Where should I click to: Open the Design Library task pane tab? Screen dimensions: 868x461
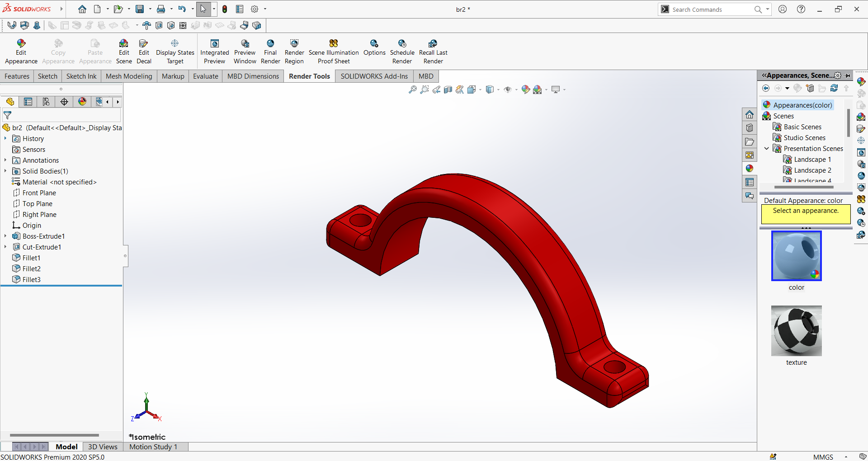coord(750,128)
